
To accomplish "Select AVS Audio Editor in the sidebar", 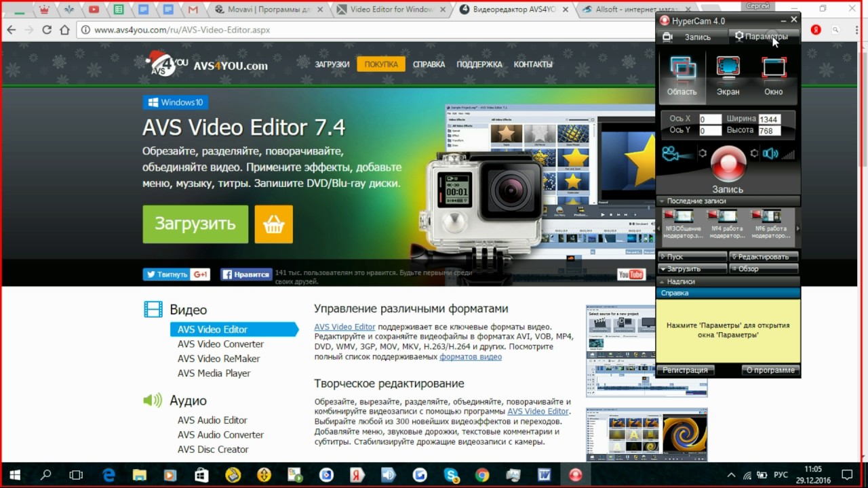I will click(x=212, y=420).
